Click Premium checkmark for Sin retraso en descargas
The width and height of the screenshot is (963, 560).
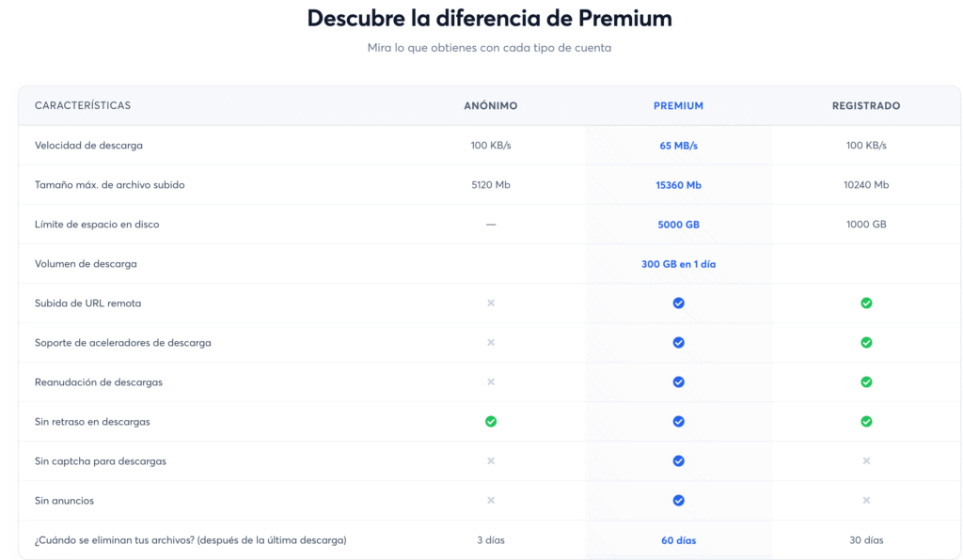click(x=678, y=421)
